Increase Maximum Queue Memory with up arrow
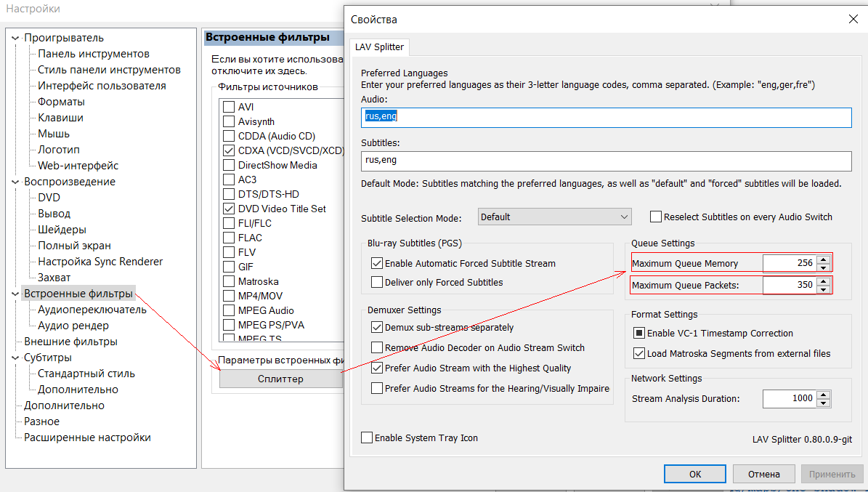This screenshot has height=492, width=868. [823, 259]
